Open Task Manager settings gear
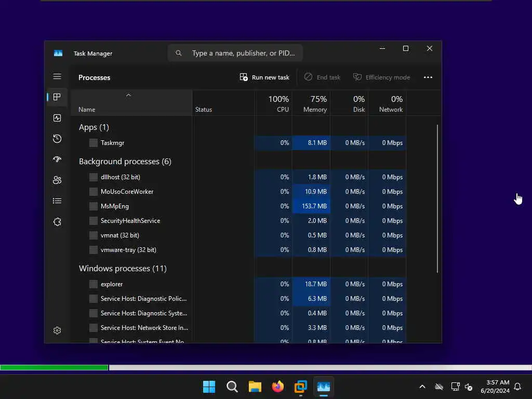This screenshot has width=532, height=399. (x=57, y=330)
